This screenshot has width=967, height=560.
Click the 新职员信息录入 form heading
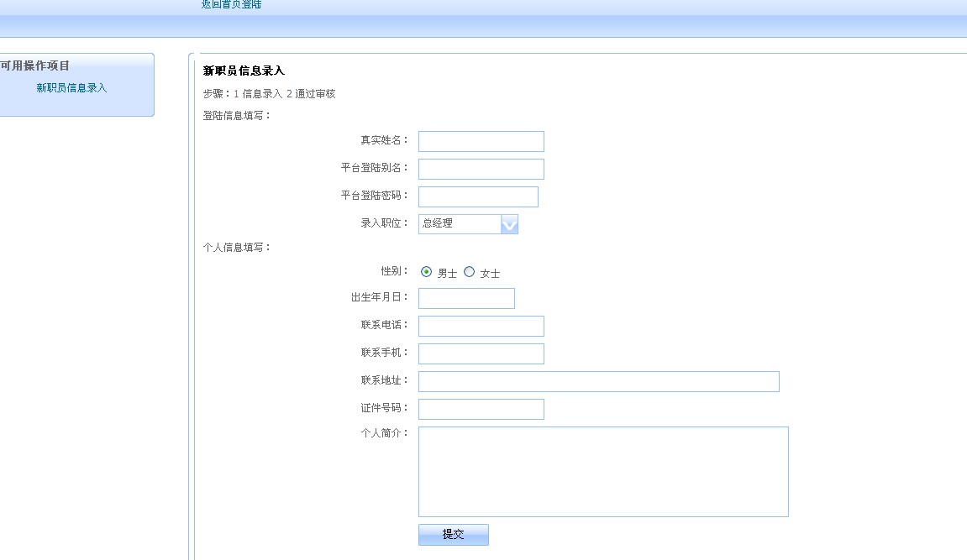tap(244, 71)
